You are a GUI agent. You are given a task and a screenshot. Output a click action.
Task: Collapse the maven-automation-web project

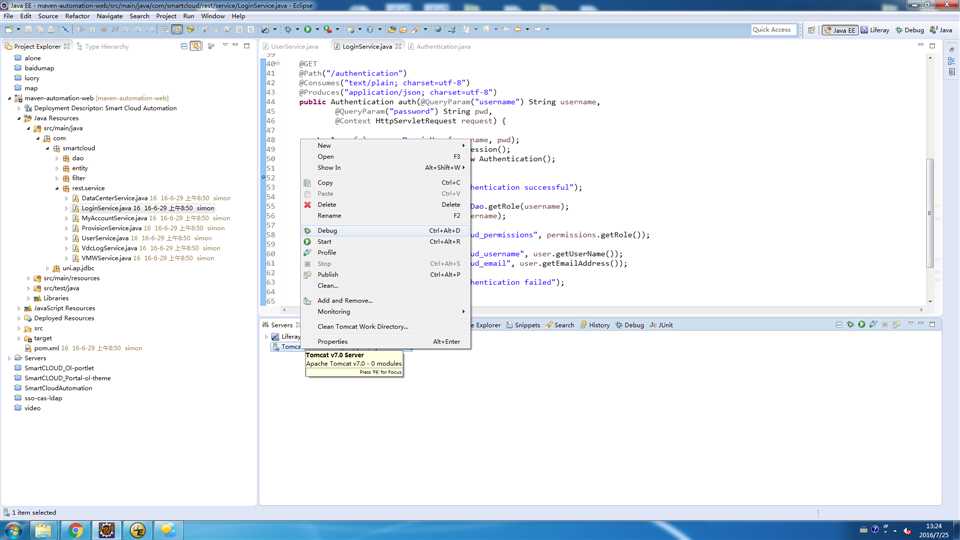click(9, 98)
